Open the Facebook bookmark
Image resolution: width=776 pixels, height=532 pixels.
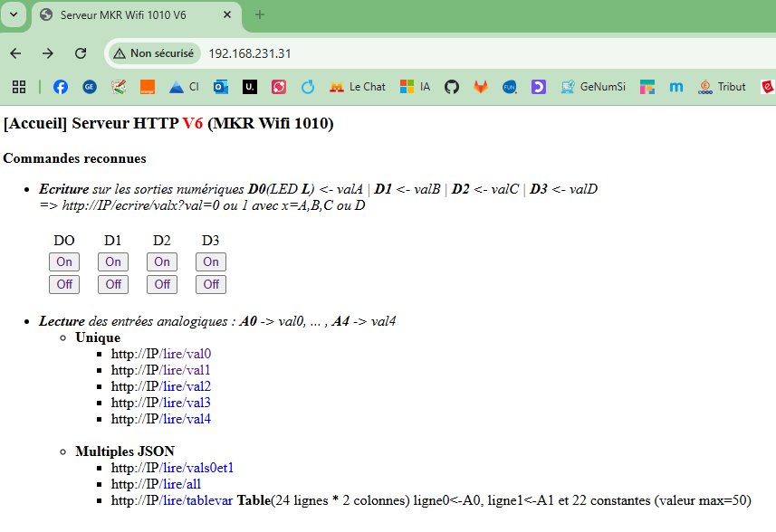pyautogui.click(x=61, y=87)
